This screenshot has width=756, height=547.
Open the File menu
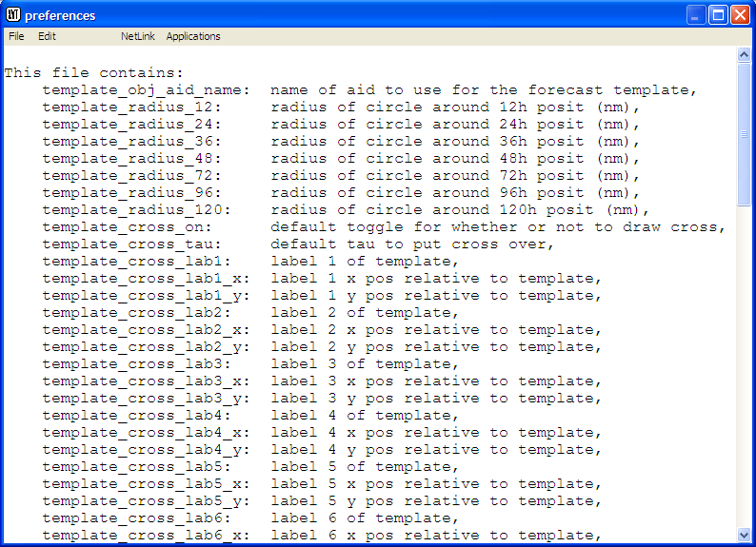pos(16,36)
